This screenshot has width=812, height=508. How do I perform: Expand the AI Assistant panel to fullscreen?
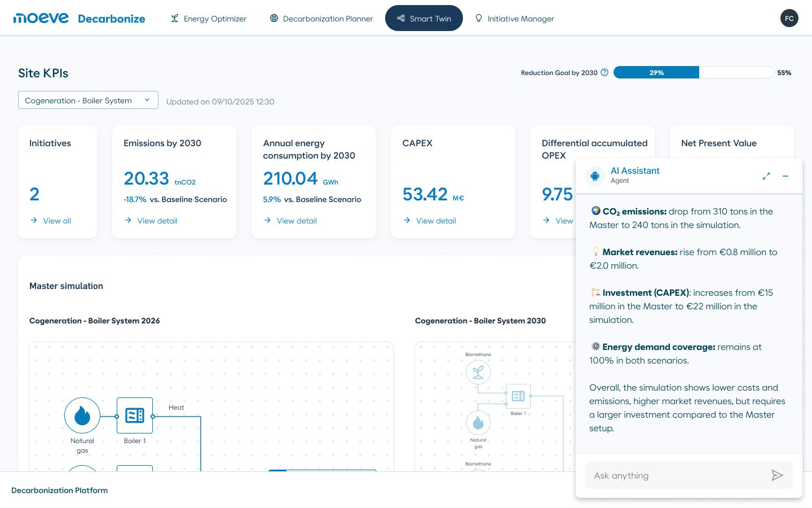pyautogui.click(x=766, y=176)
